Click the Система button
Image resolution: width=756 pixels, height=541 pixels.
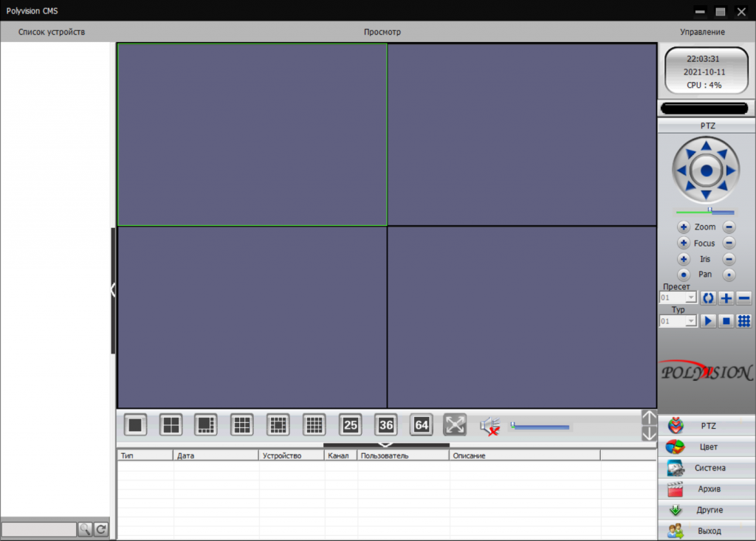(x=707, y=468)
